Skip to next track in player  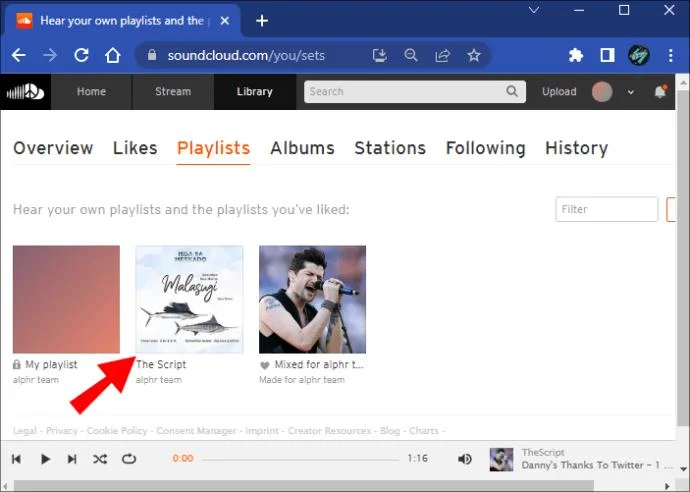tap(72, 459)
